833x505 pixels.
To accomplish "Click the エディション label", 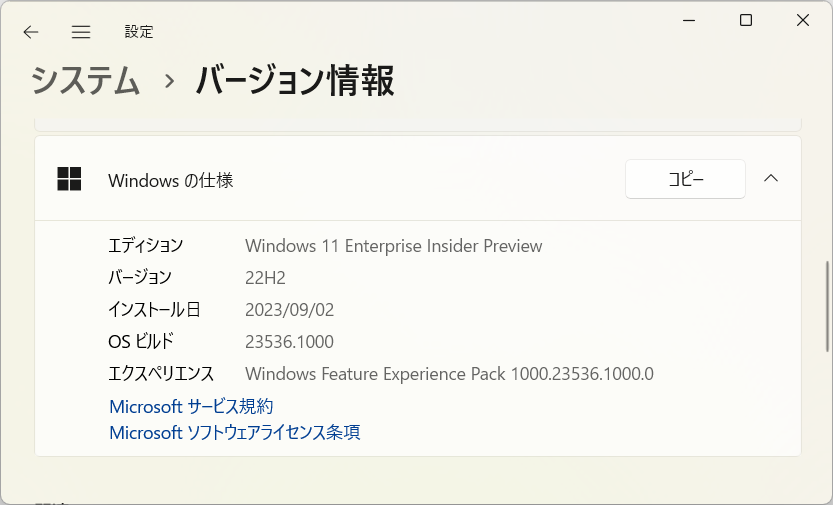I will pos(146,245).
